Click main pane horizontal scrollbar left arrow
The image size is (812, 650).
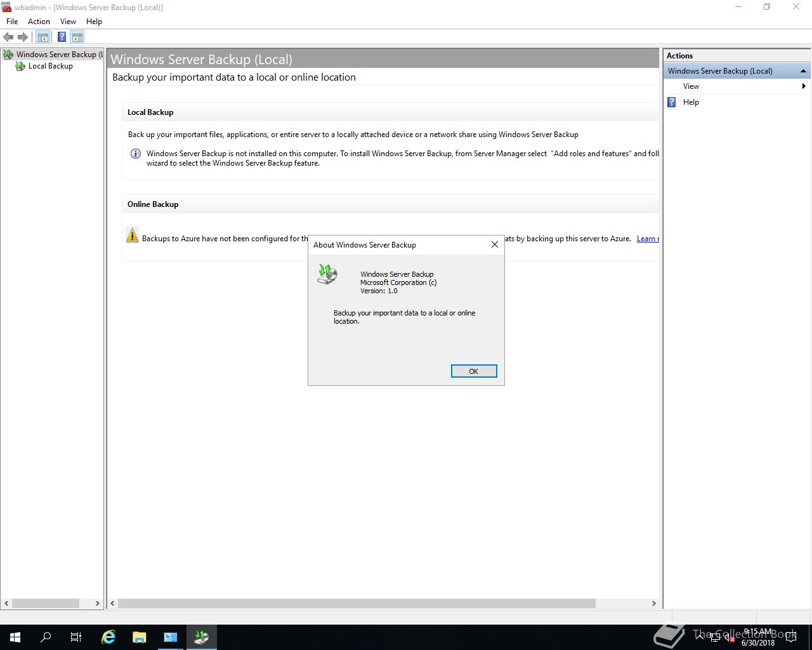click(113, 604)
